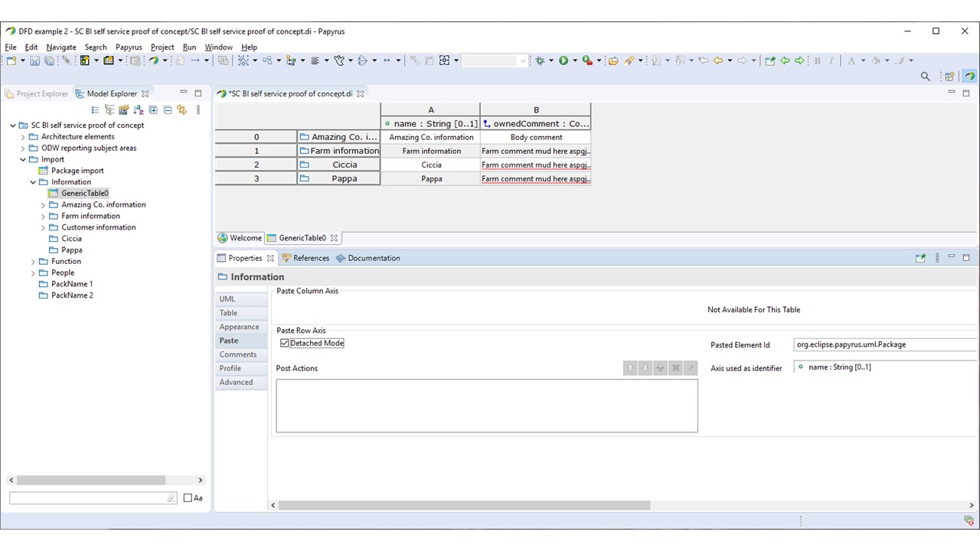
Task: Collapse the SC BI self service proof of concept root
Action: (13, 126)
